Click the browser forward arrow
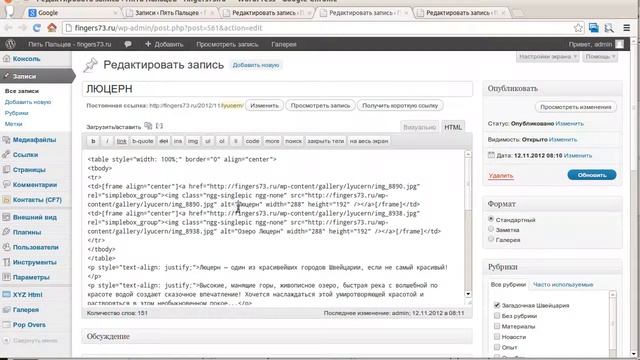This screenshot has height=360, width=640. 22,28
